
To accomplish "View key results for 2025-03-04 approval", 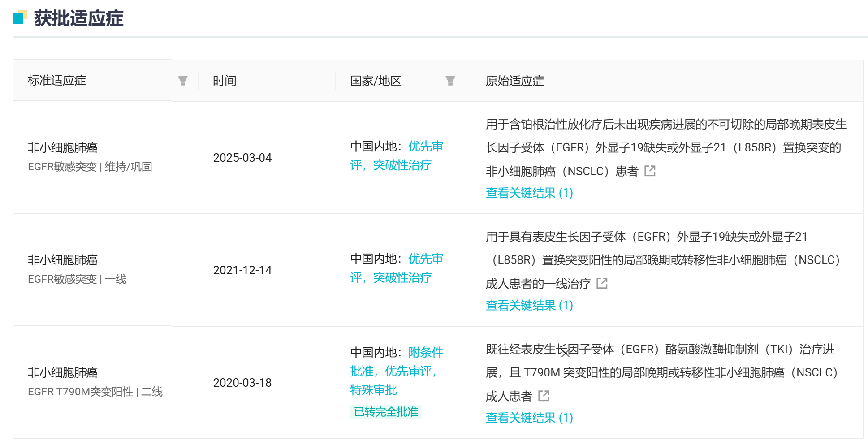I will (x=529, y=193).
